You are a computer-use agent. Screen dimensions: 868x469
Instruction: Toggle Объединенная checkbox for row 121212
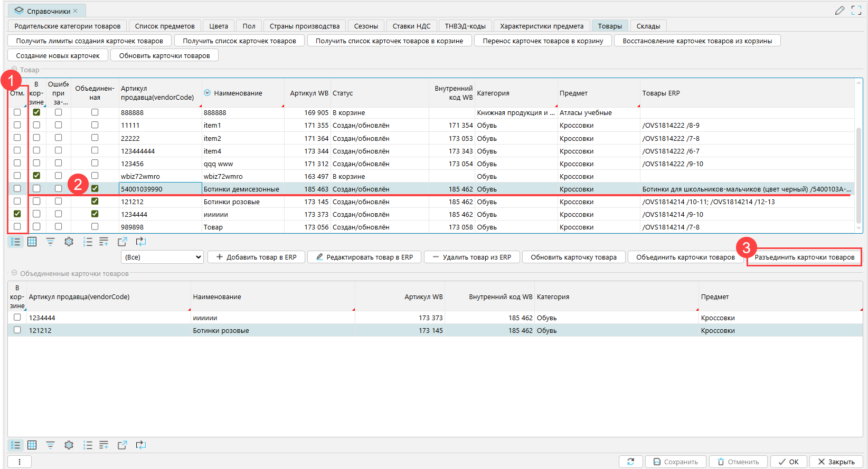pyautogui.click(x=95, y=201)
